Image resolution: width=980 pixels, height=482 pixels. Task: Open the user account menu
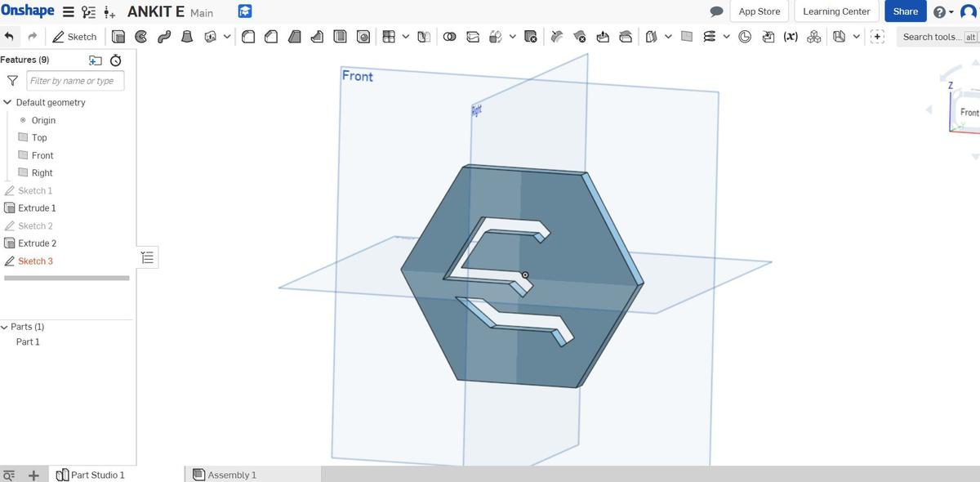click(x=969, y=11)
